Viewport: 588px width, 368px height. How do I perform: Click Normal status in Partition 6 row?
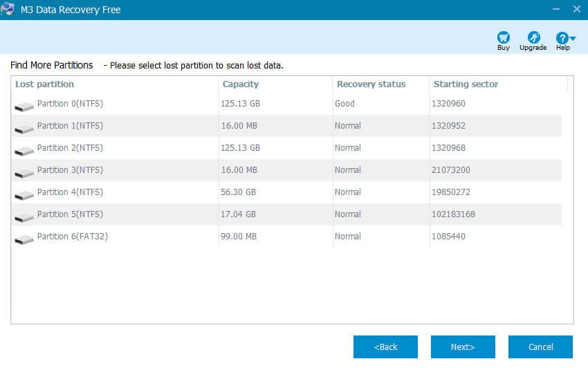click(x=348, y=237)
